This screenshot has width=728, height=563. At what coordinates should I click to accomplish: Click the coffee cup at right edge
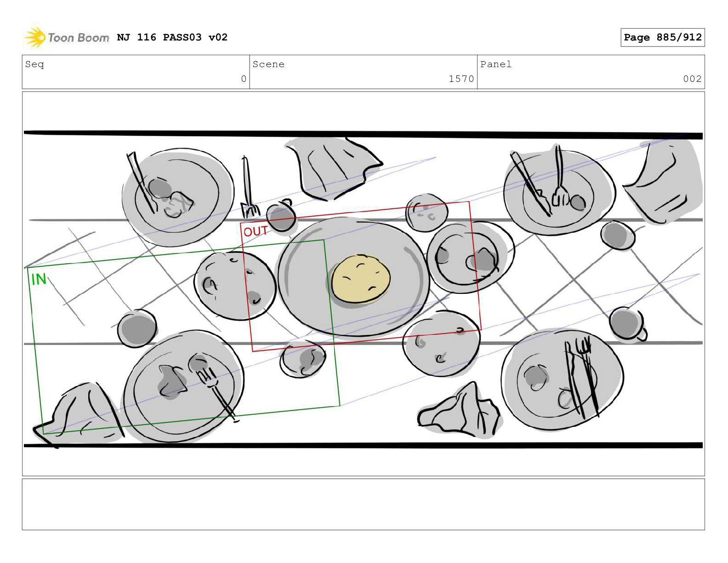pyautogui.click(x=628, y=325)
